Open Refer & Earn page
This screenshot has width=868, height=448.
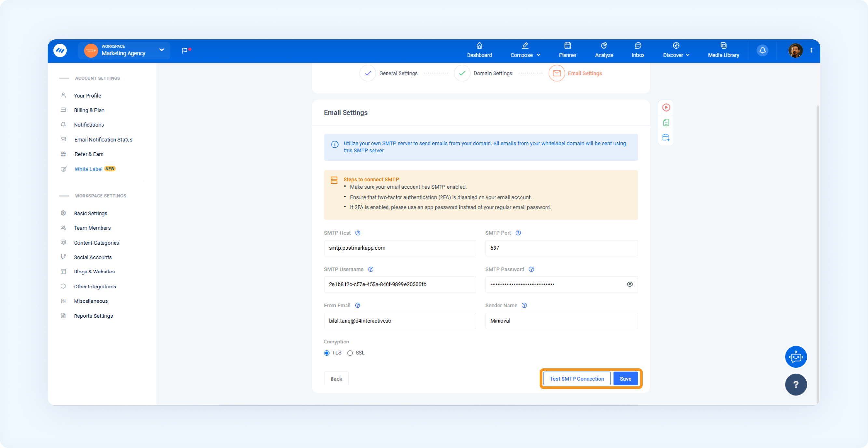point(89,154)
